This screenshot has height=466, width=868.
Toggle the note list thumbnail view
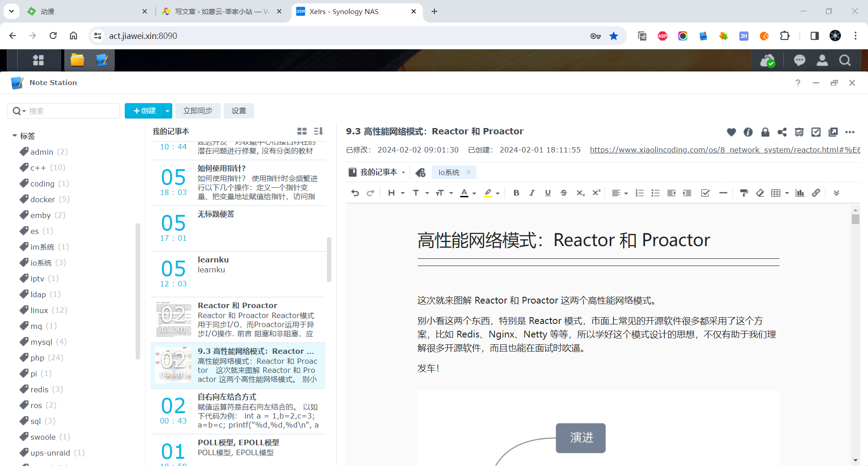coord(302,131)
